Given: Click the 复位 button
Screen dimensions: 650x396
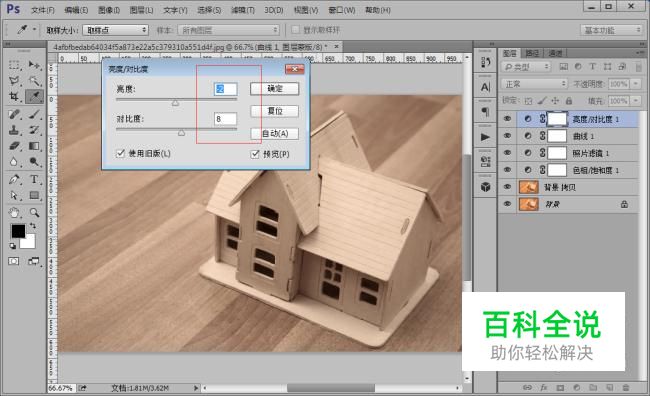Looking at the screenshot, I should point(274,111).
